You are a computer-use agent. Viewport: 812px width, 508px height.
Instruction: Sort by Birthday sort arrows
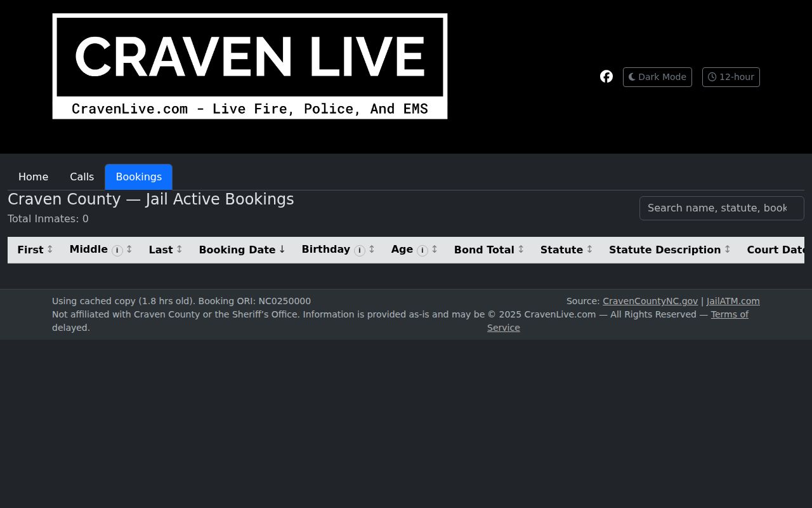[x=372, y=249]
